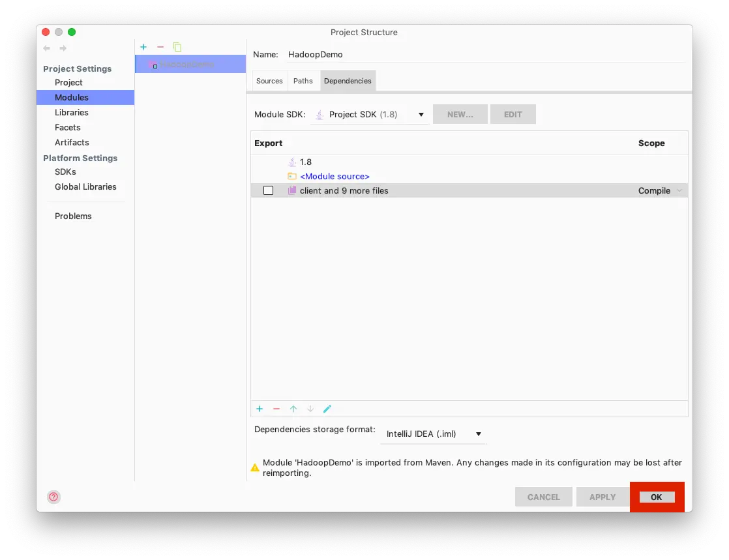Go back with left arrow
This screenshot has height=560, width=729.
(46, 48)
